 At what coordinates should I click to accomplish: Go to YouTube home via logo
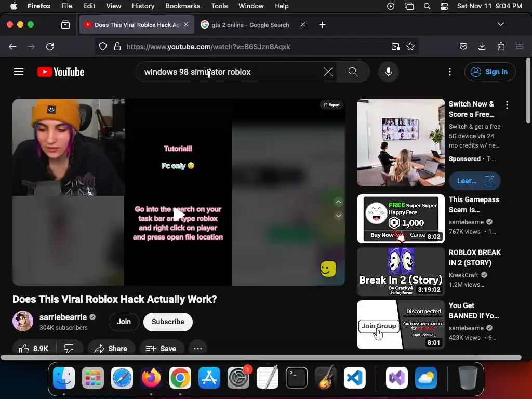[x=61, y=72]
